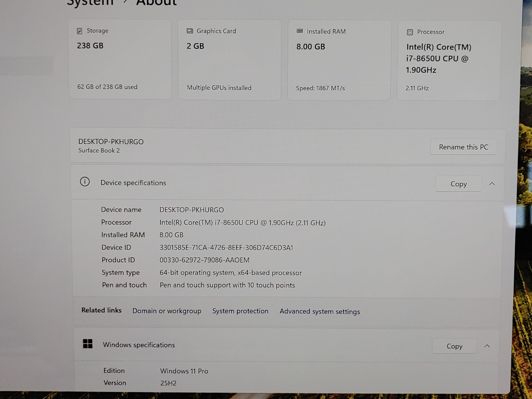Screen dimensions: 532x399
Task: Click the Storage summary card showing 238 GB
Action: pos(120,59)
